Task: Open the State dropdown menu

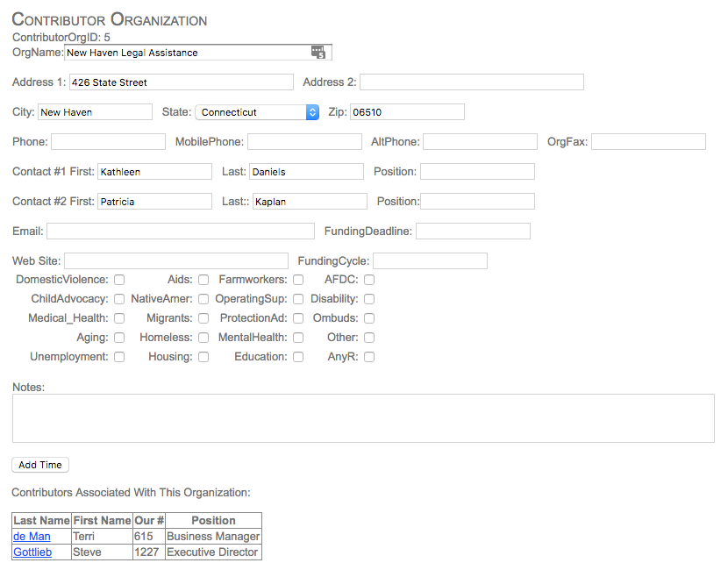Action: [x=257, y=112]
